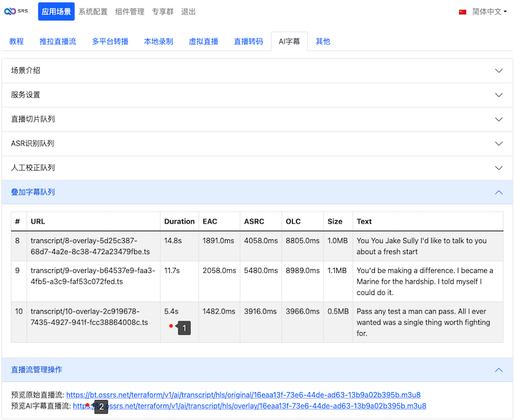Select the 虚拟直播 tab
The width and height of the screenshot is (514, 420).
203,41
